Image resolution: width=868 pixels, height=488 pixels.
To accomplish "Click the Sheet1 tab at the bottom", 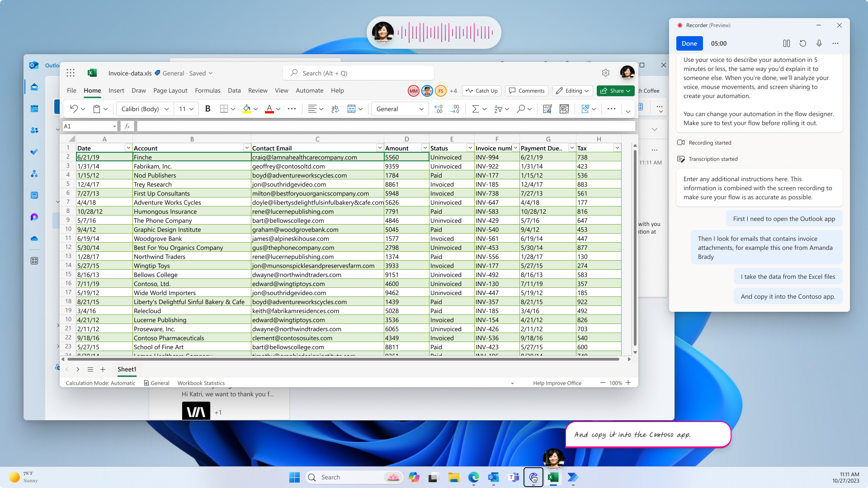I will pos(127,370).
